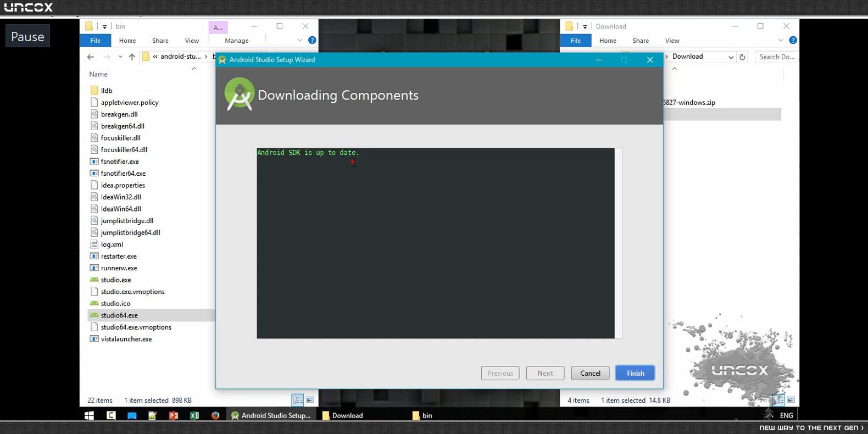Select the IdeaWin32.dll file
The height and width of the screenshot is (434, 868).
[121, 197]
